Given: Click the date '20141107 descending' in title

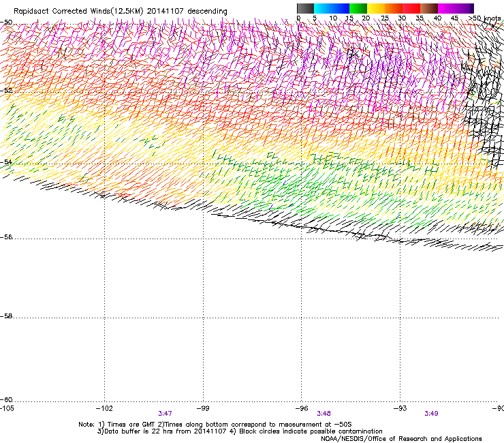Looking at the screenshot, I should click(187, 12).
